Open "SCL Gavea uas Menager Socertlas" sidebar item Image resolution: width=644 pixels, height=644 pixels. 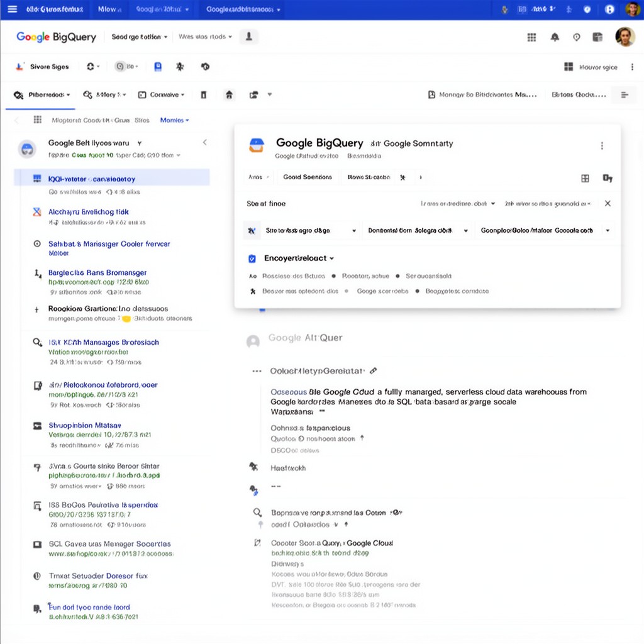click(x=109, y=544)
